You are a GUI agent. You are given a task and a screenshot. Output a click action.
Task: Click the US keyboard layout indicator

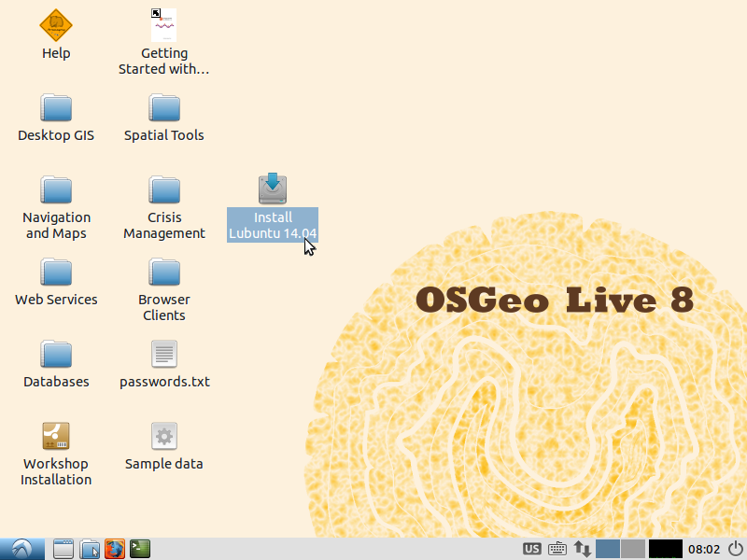point(531,549)
